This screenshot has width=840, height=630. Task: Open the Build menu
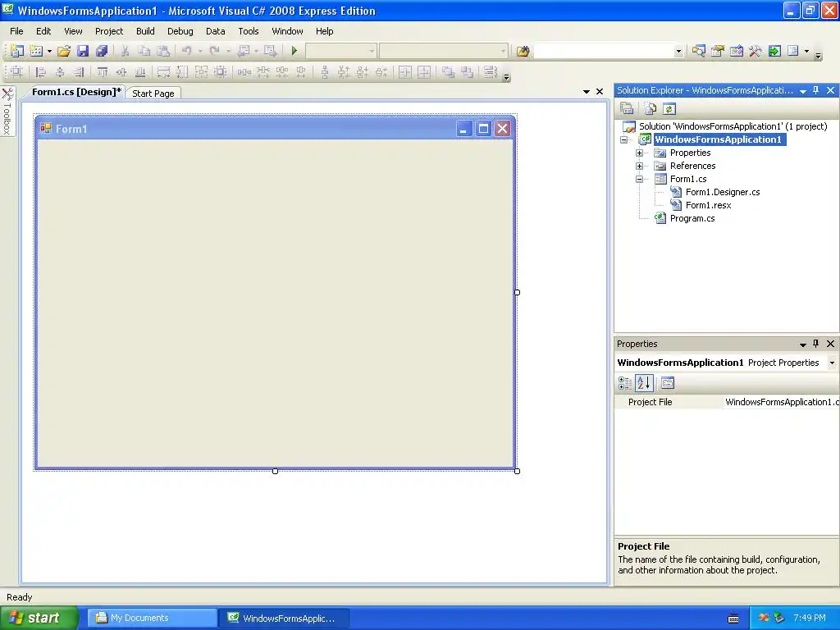tap(145, 31)
